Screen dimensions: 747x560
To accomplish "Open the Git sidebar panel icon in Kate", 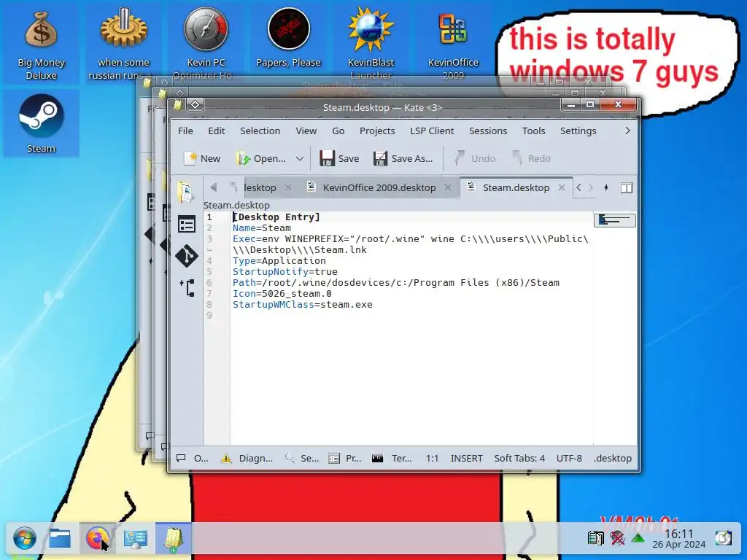I will click(186, 255).
